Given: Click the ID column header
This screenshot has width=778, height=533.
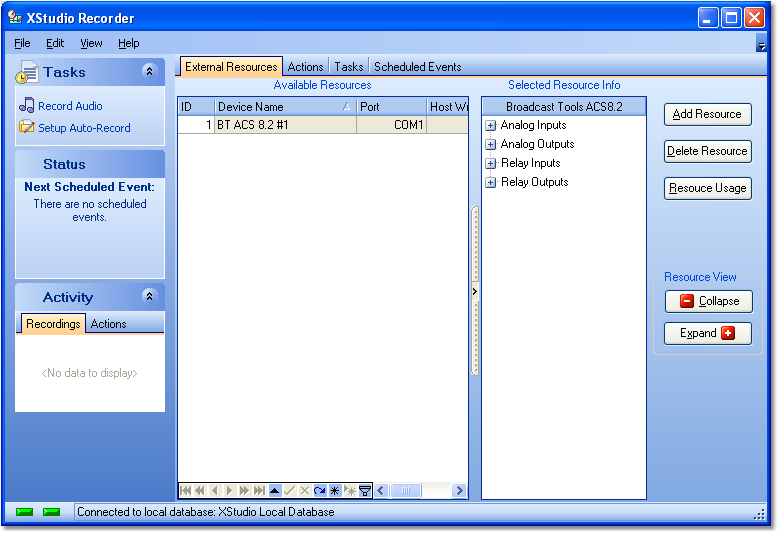Looking at the screenshot, I should click(196, 107).
